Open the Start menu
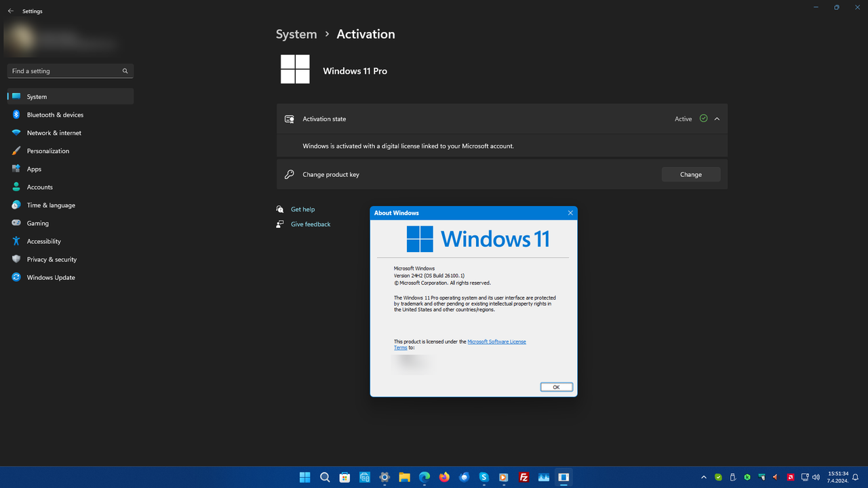The height and width of the screenshot is (488, 868). click(305, 477)
